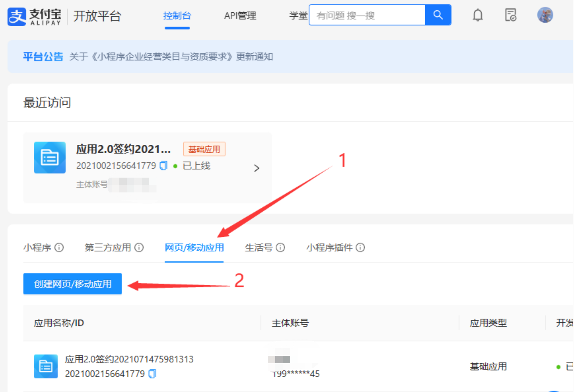Switch to the 控制台 menu
This screenshot has height=392, width=574.
coord(177,15)
